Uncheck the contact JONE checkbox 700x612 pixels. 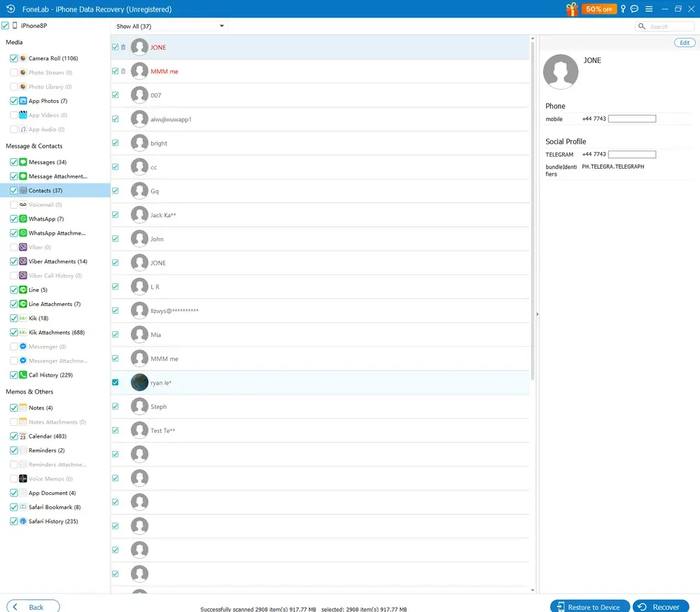[115, 47]
